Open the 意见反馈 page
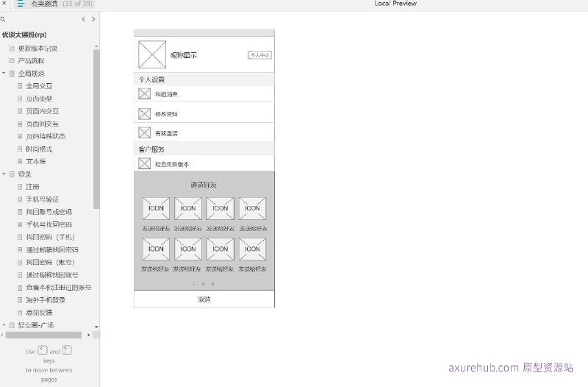This screenshot has width=588, height=387. coord(39,313)
